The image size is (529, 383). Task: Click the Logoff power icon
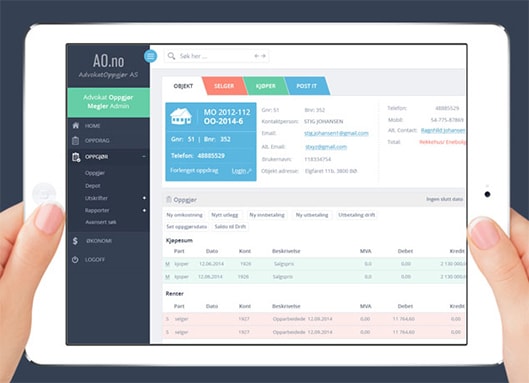click(75, 259)
